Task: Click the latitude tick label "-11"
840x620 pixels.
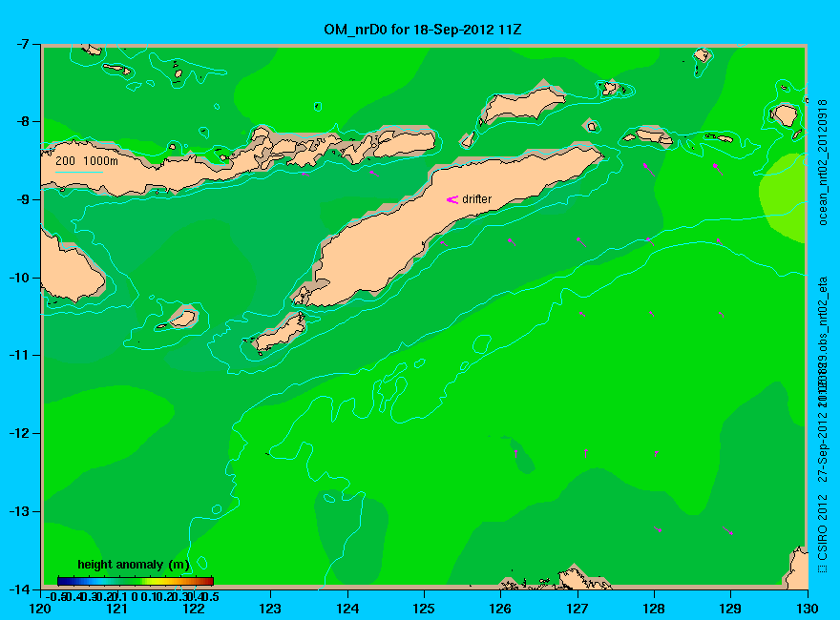Action: point(18,355)
